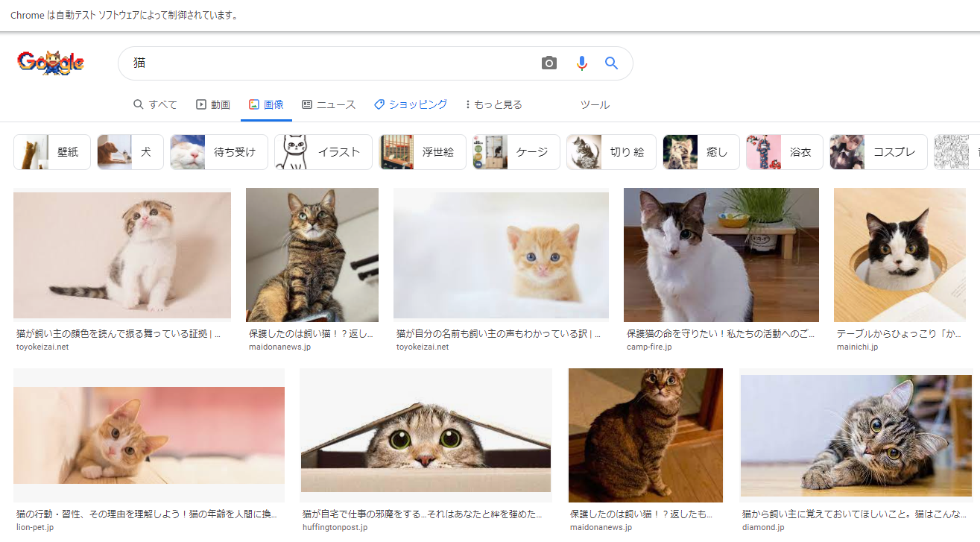
Task: Select the 待ち受け filter chip
Action: pyautogui.click(x=219, y=152)
